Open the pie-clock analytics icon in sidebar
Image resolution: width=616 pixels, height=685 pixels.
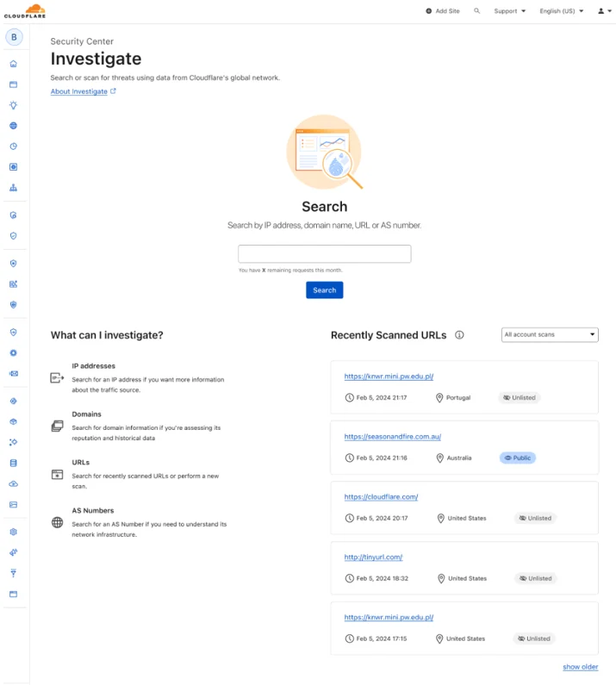tap(14, 146)
